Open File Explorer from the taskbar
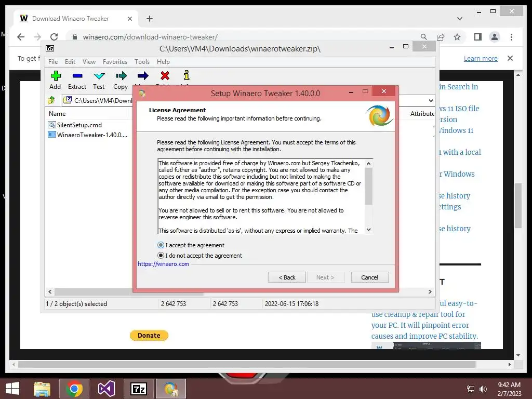Image resolution: width=532 pixels, height=399 pixels. (42, 389)
